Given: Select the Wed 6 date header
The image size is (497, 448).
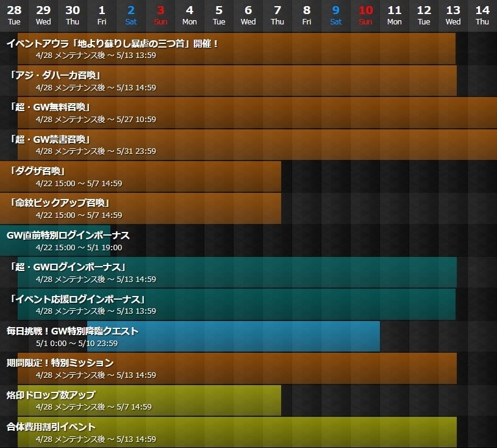Looking at the screenshot, I should [248, 15].
